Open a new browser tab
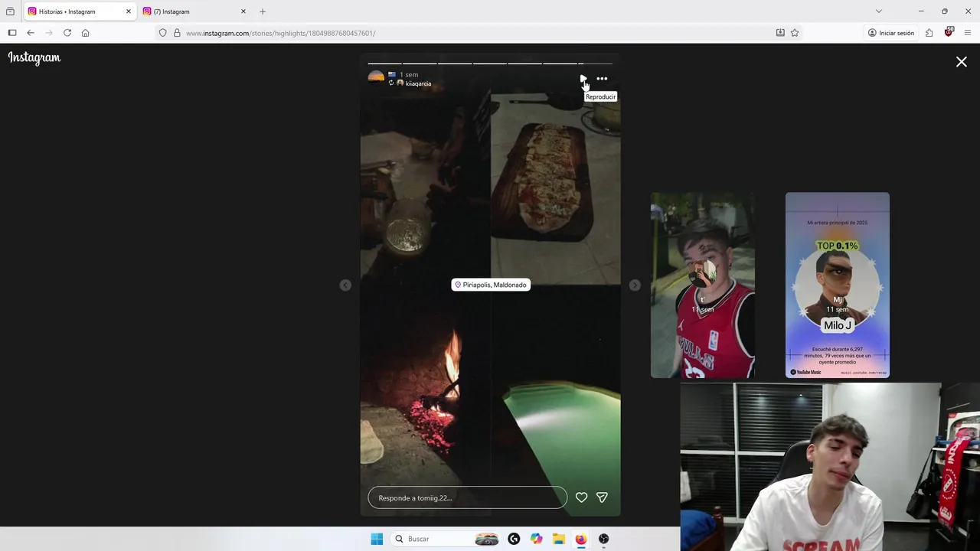The height and width of the screenshot is (551, 980). pos(263,11)
